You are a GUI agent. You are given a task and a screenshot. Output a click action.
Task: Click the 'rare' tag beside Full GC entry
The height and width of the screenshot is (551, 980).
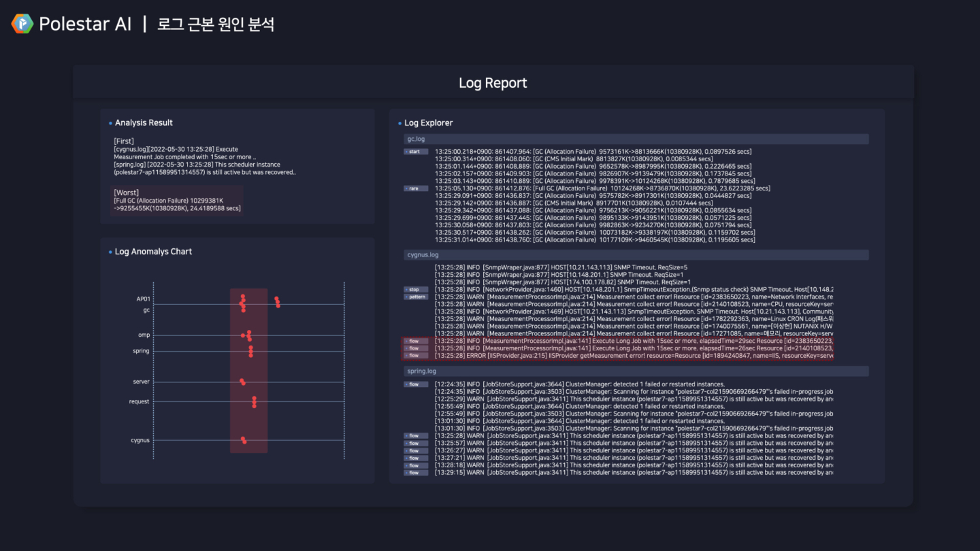click(414, 188)
